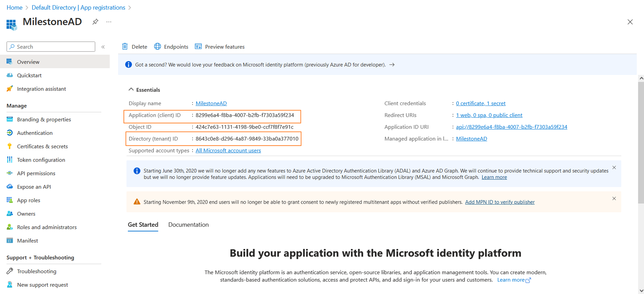Click the sidebar Search field

[x=50, y=46]
